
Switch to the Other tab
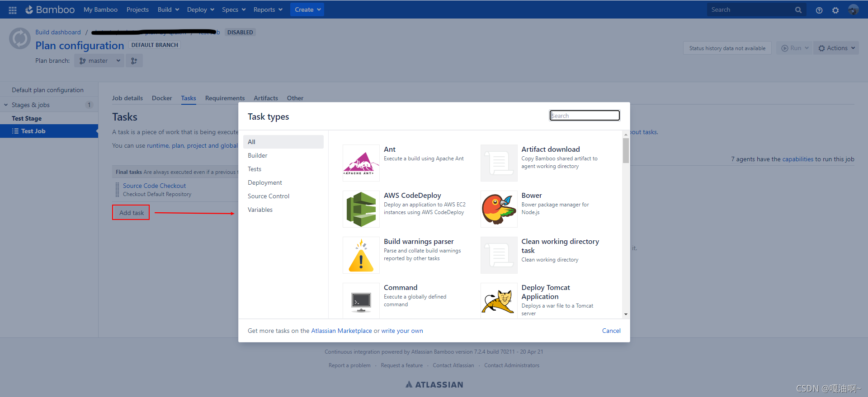[x=295, y=98]
